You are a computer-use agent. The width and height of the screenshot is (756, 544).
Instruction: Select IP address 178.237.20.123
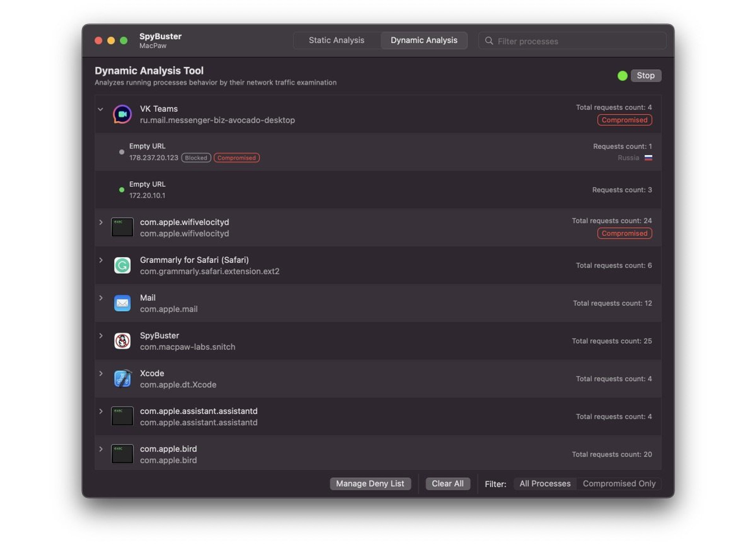click(x=154, y=158)
